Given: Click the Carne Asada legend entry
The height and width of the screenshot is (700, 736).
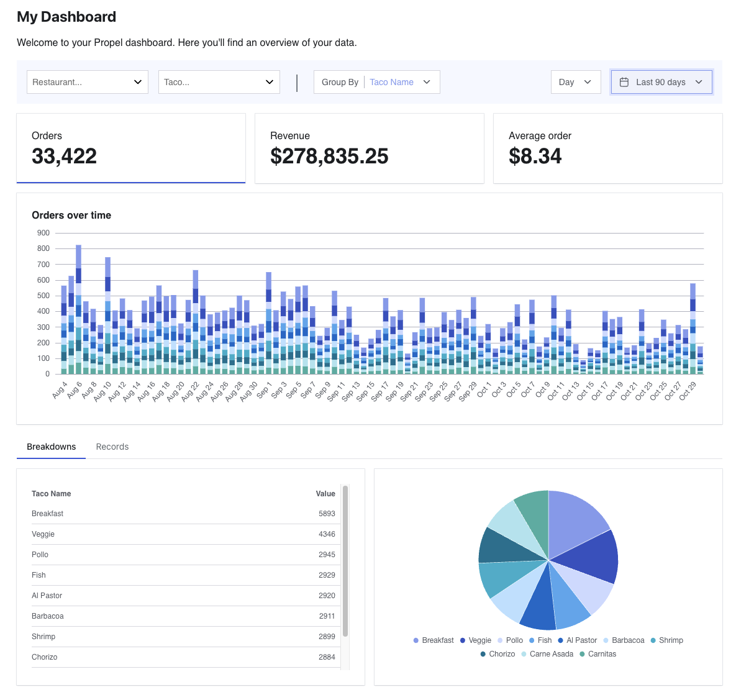Looking at the screenshot, I should pyautogui.click(x=547, y=654).
